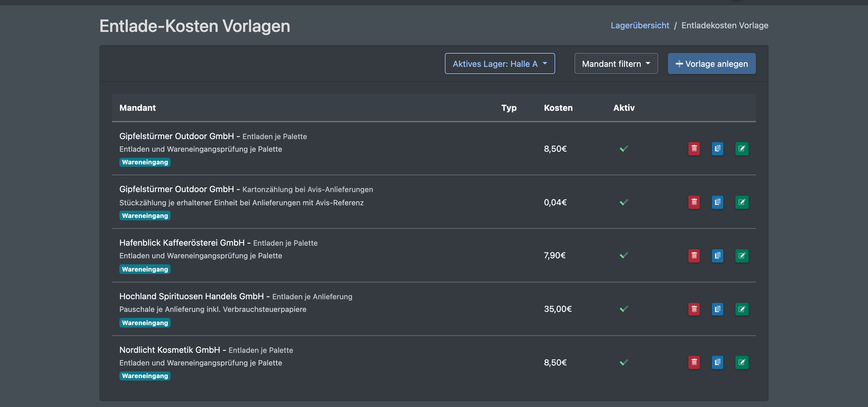Go to Lagerübersicht breadcrumb link
868x407 pixels.
(x=640, y=25)
